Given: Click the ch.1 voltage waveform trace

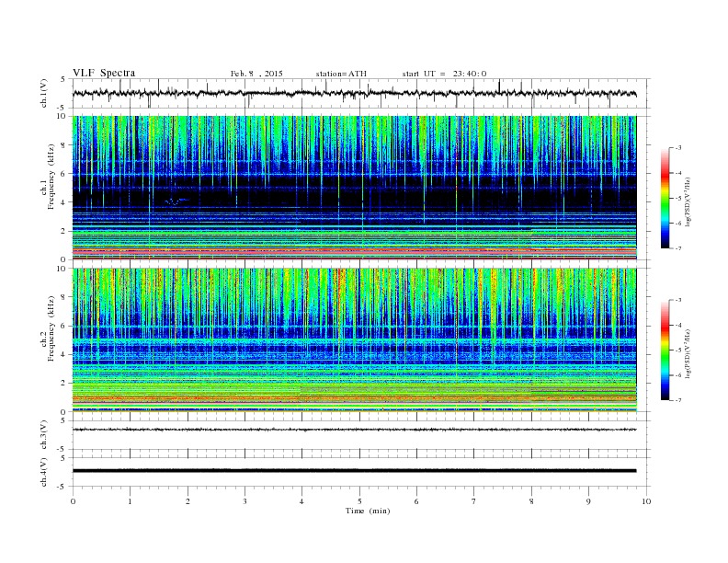Looking at the screenshot, I should pyautogui.click(x=355, y=93).
